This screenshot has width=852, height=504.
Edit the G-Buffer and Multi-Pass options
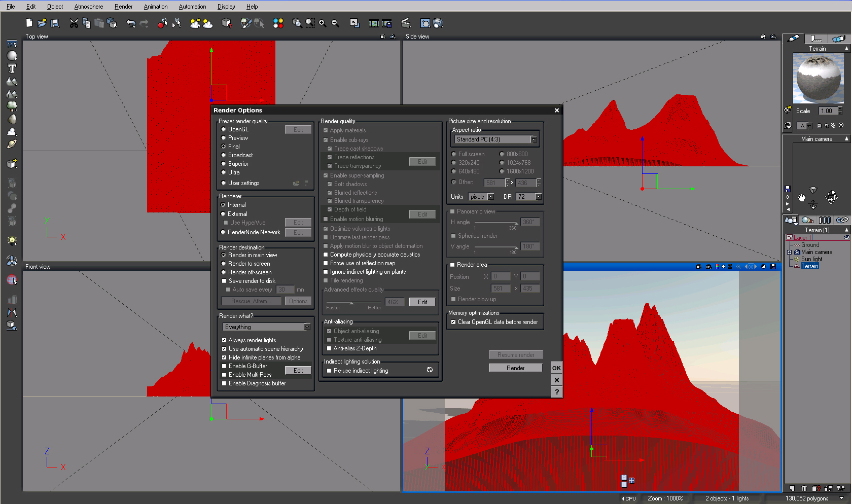pyautogui.click(x=298, y=371)
